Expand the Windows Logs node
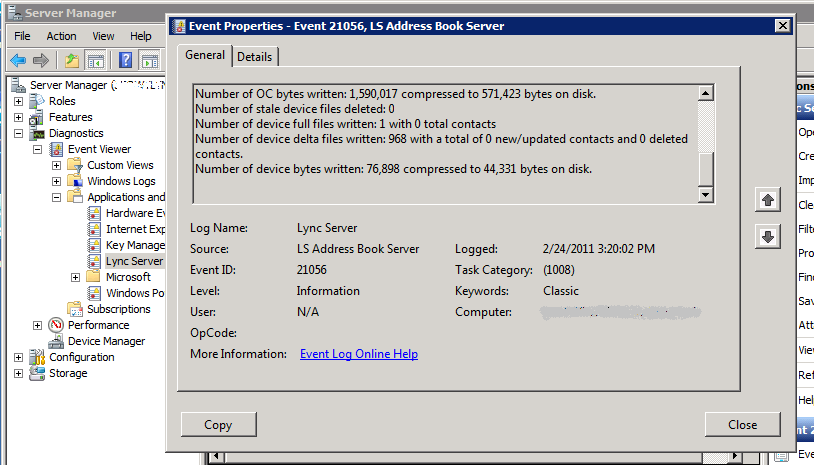The height and width of the screenshot is (465, 814). (57, 181)
